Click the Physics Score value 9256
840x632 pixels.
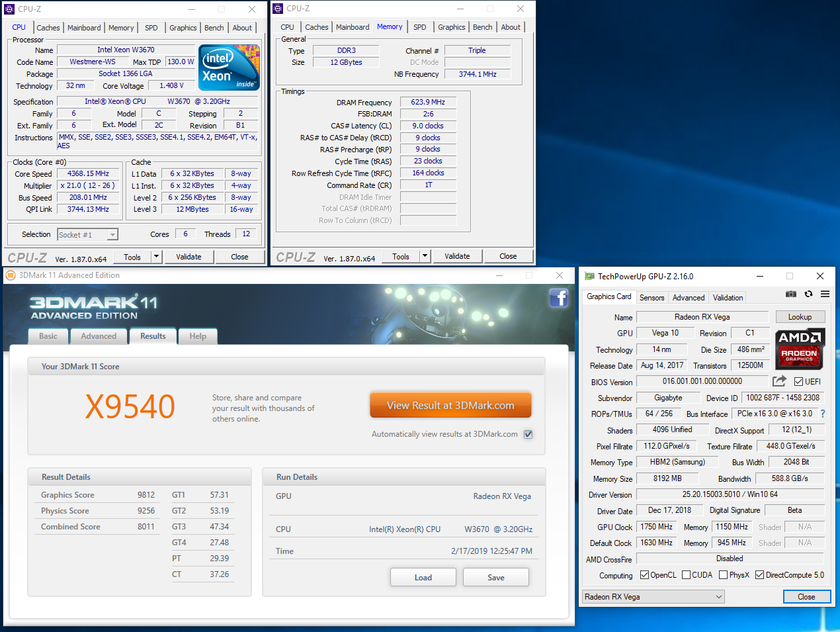click(146, 511)
